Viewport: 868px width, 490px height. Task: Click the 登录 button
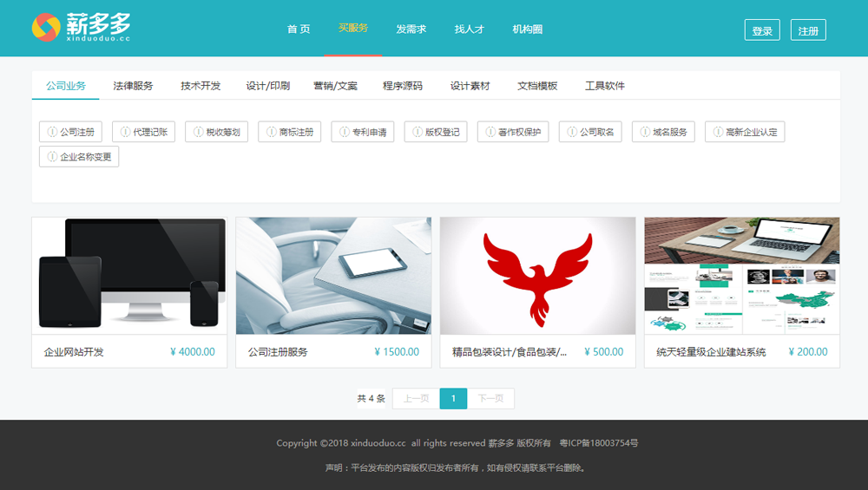pos(762,30)
